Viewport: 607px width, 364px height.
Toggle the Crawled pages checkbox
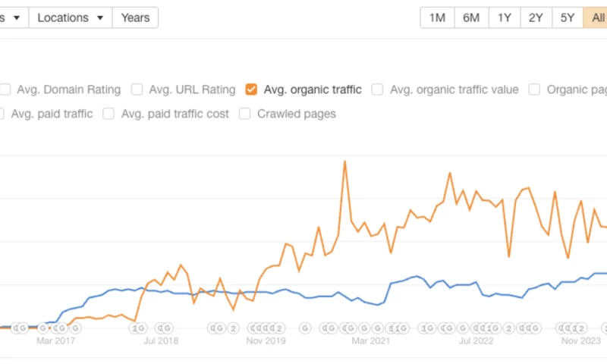(x=245, y=114)
